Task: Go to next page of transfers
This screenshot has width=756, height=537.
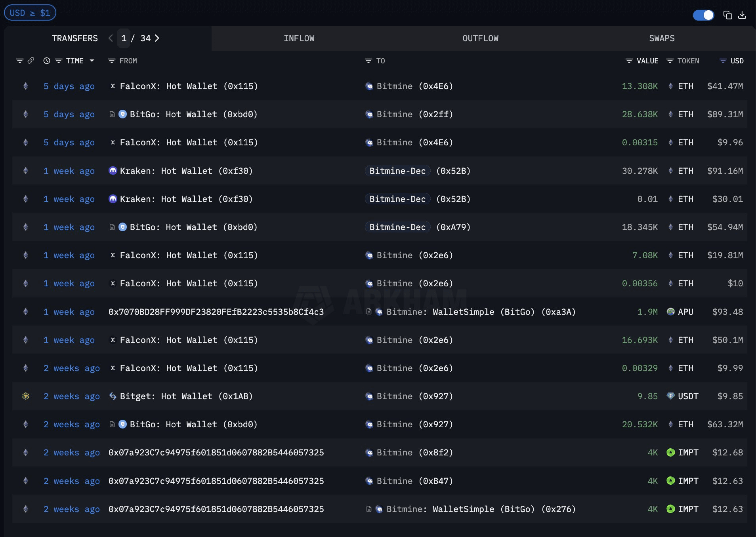Action: click(157, 38)
